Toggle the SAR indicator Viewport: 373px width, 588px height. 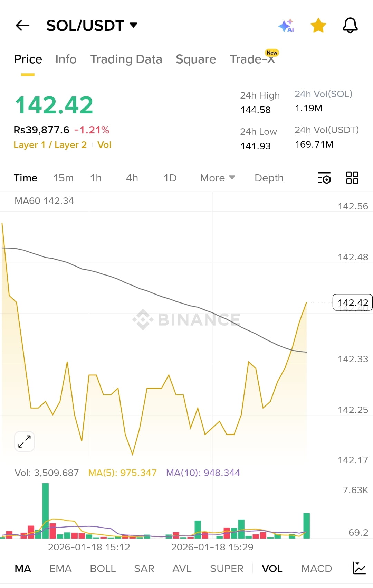(144, 569)
